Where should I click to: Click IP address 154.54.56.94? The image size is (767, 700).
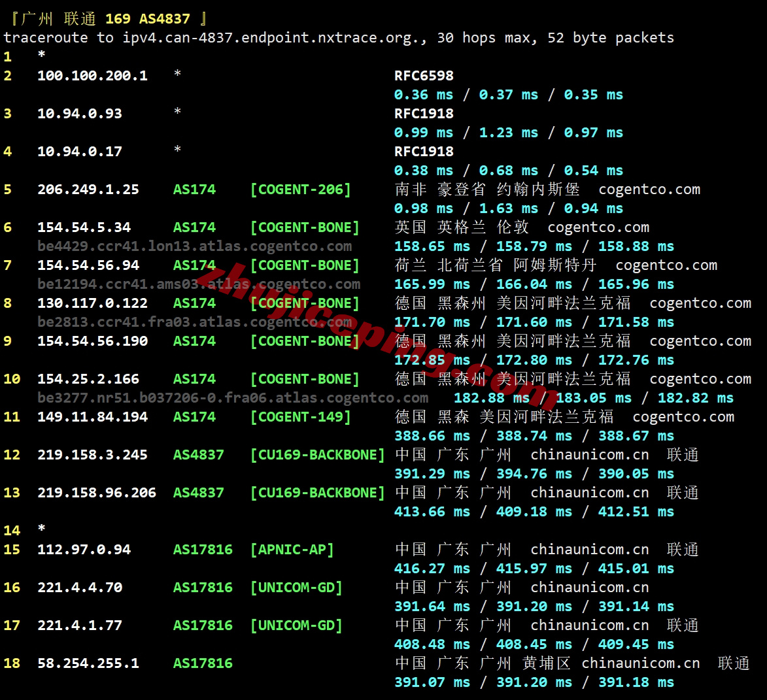(x=88, y=265)
